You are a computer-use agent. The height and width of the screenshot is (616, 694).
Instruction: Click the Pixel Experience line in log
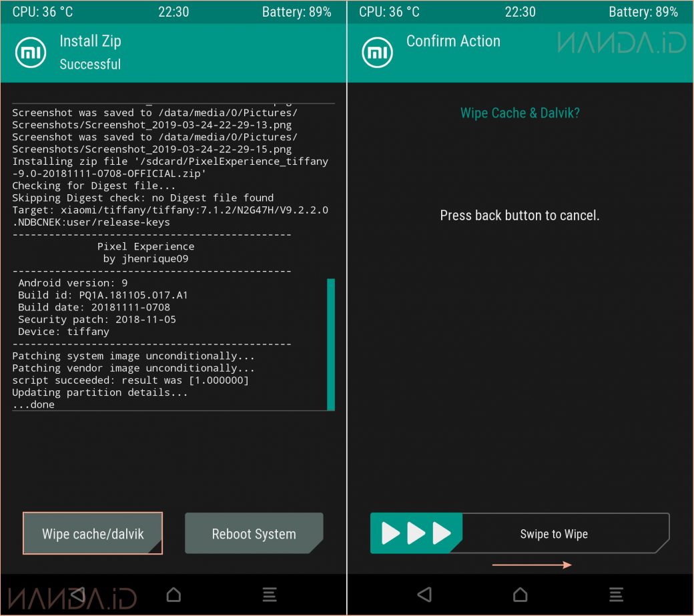[145, 246]
